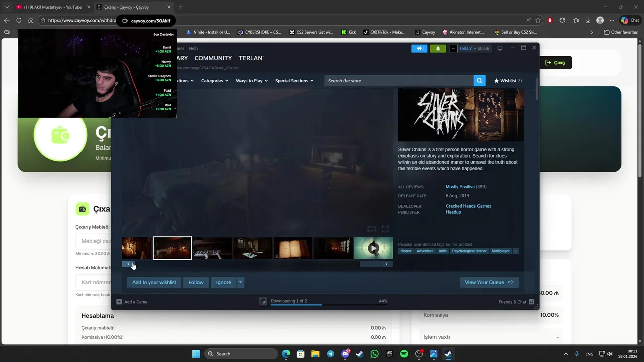Open the Steam Wishlist star link

point(508,81)
